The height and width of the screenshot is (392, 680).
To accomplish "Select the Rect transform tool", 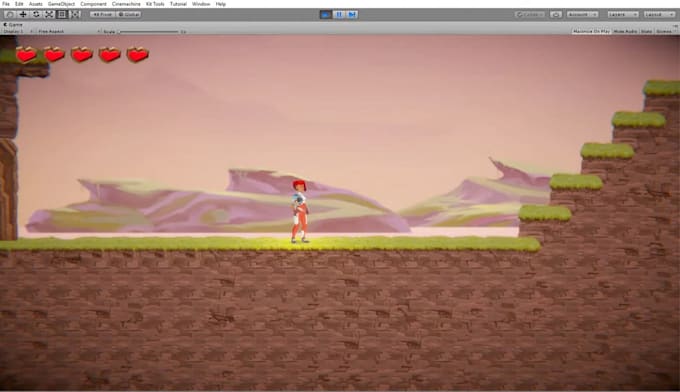I will pyautogui.click(x=62, y=14).
